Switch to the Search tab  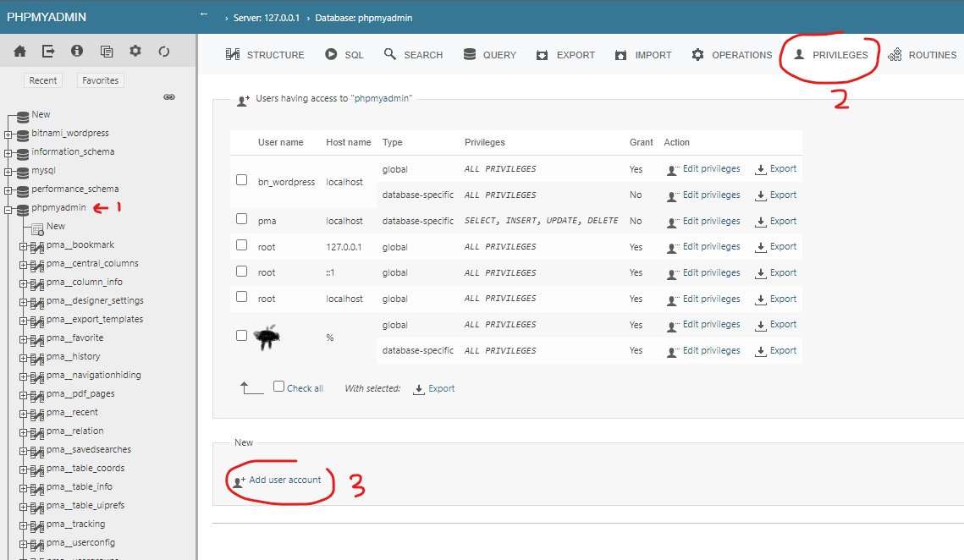pos(413,55)
